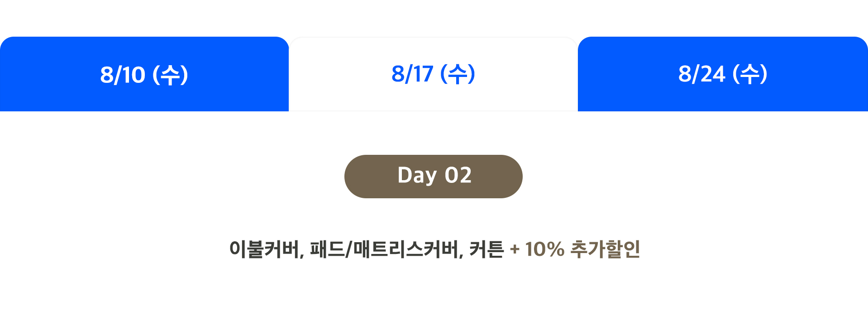Choose the white active date tab
This screenshot has width=868, height=311.
click(433, 74)
